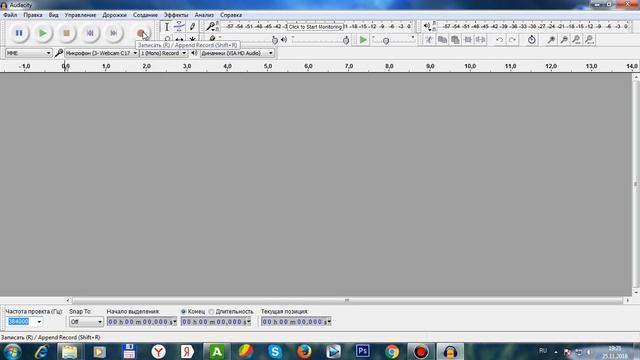The height and width of the screenshot is (360, 640).
Task: Select the Конец radio button
Action: pos(183,311)
